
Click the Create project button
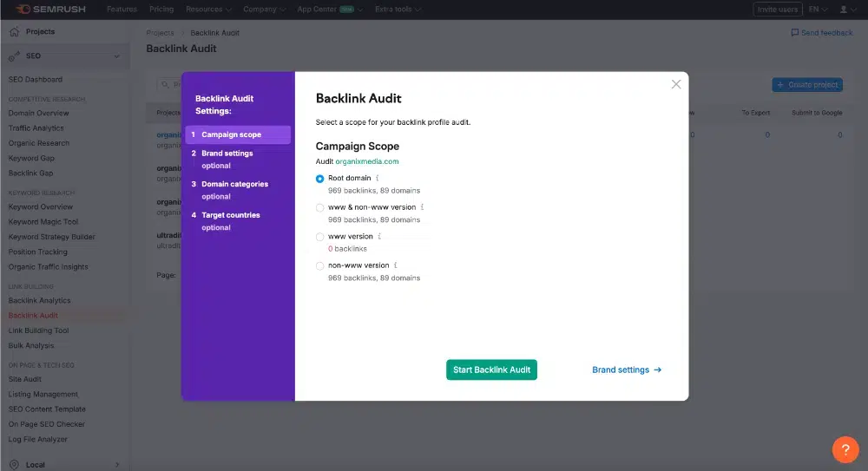(807, 85)
